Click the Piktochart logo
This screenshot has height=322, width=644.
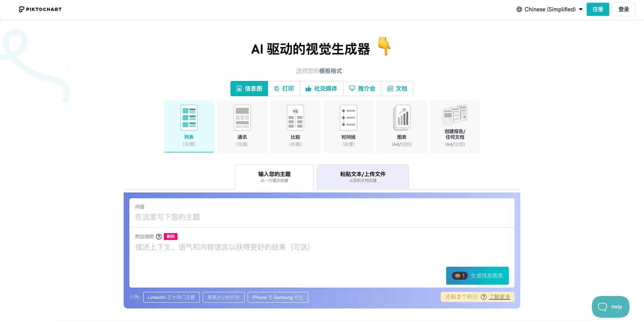pos(40,9)
